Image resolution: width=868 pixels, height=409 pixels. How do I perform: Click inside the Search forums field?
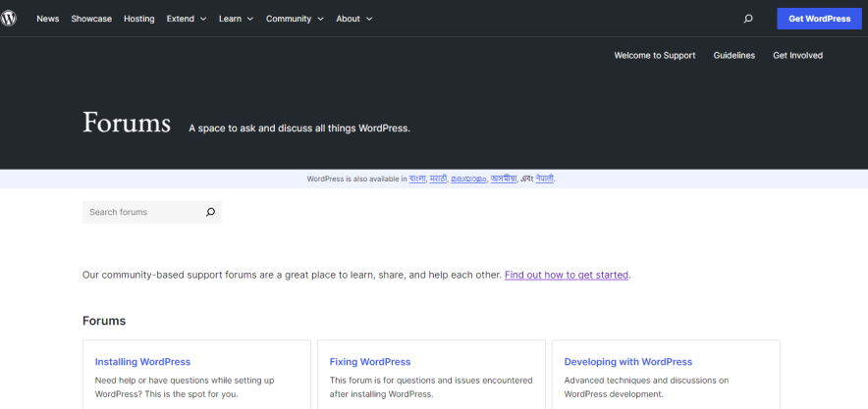(140, 212)
